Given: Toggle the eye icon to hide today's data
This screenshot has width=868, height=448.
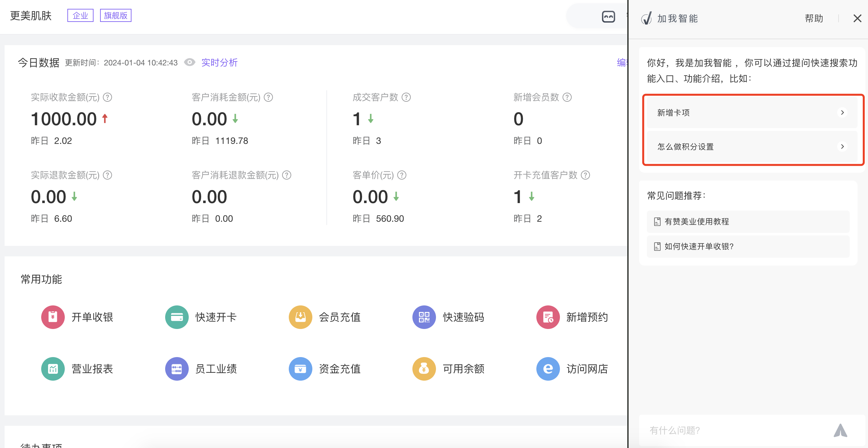Looking at the screenshot, I should tap(190, 62).
